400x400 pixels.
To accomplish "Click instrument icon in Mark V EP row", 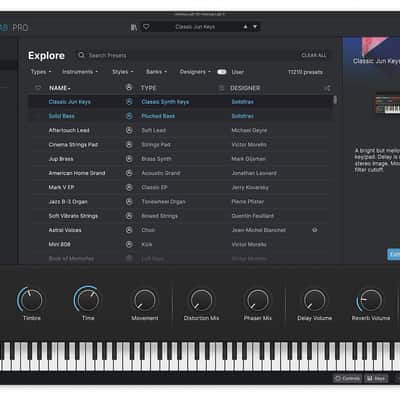I will click(x=129, y=187).
